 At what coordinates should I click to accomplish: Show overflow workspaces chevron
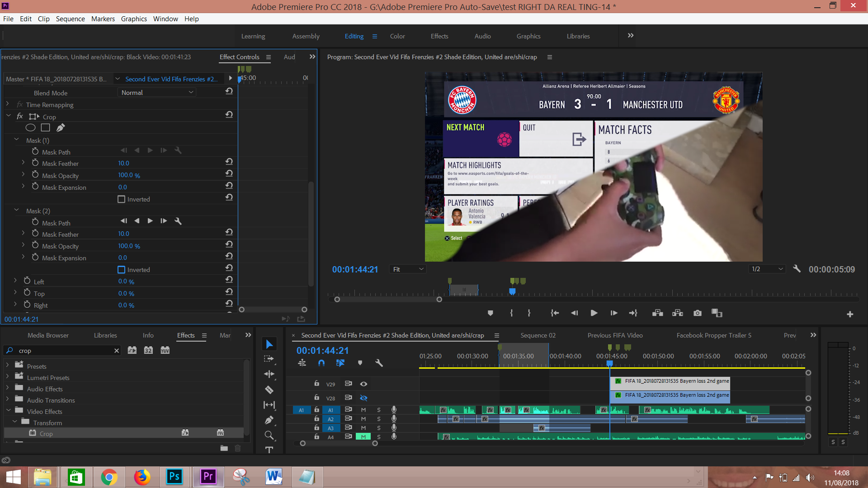point(631,36)
